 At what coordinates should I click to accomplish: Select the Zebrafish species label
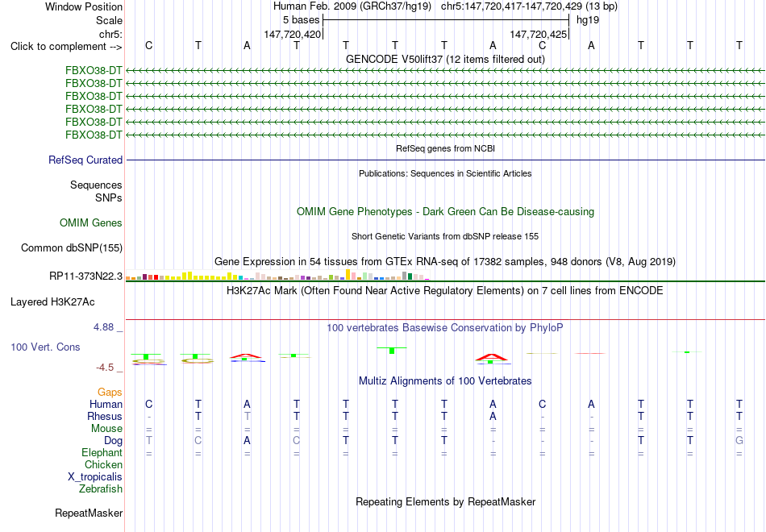[101, 488]
